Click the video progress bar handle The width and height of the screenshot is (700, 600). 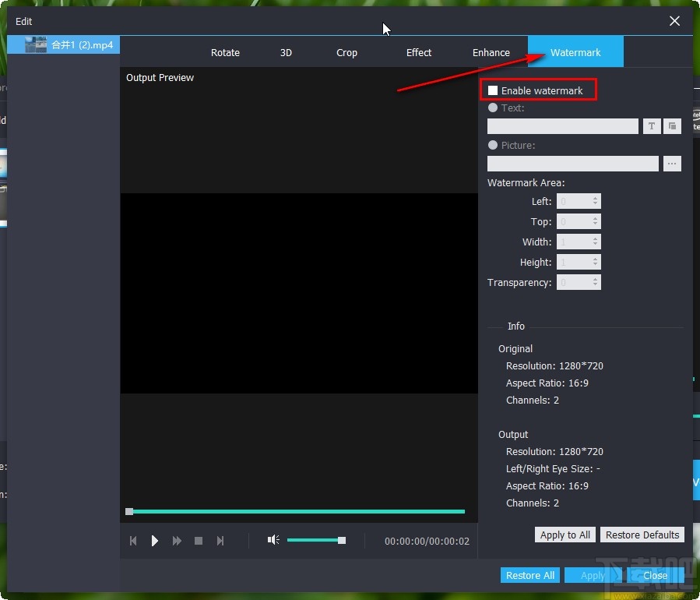(x=129, y=511)
